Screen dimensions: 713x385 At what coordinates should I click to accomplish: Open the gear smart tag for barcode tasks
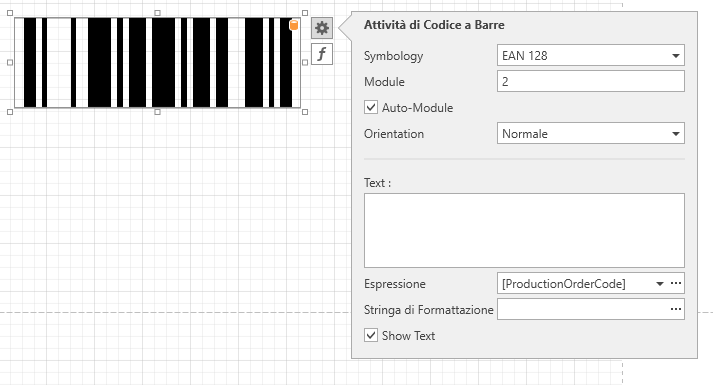pyautogui.click(x=322, y=28)
